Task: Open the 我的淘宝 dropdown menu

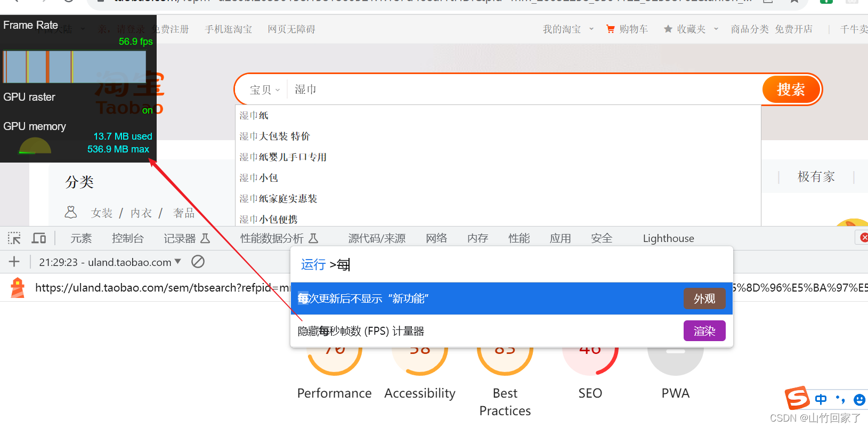Action: (568, 29)
